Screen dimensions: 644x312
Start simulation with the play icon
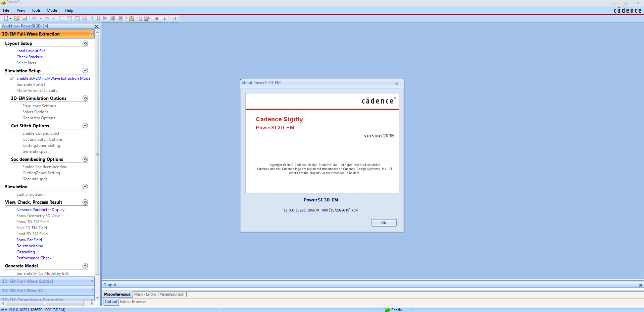point(105,18)
